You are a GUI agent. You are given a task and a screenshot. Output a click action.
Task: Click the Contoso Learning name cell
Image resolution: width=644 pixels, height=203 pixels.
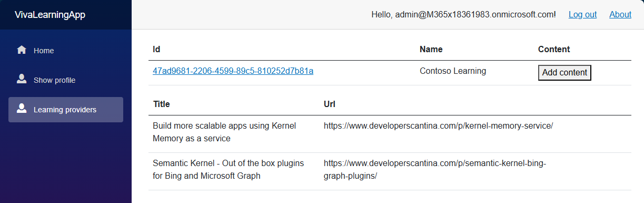[x=453, y=71]
